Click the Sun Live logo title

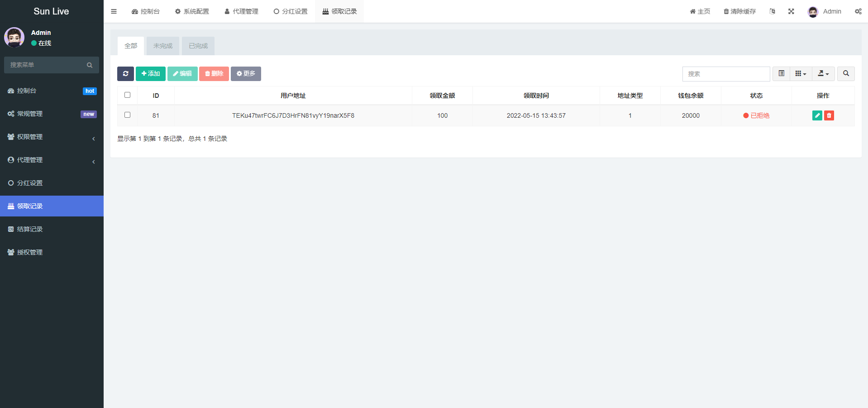point(51,11)
